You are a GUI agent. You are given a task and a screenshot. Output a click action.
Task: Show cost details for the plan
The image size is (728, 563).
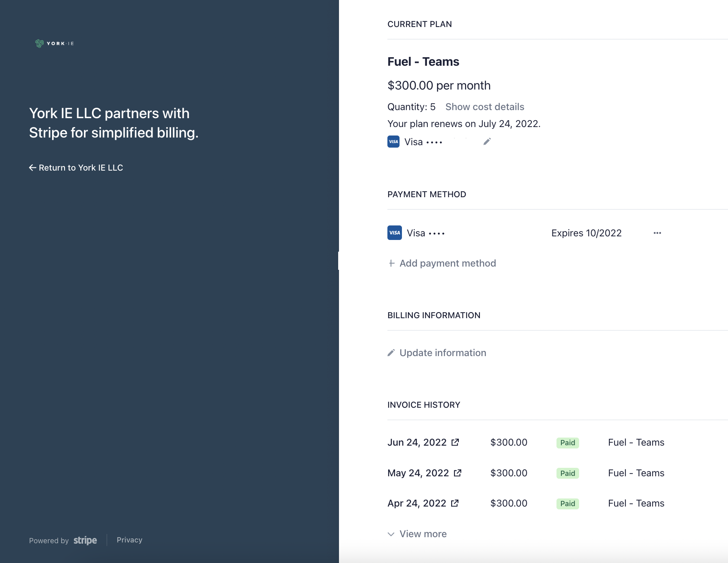485,107
